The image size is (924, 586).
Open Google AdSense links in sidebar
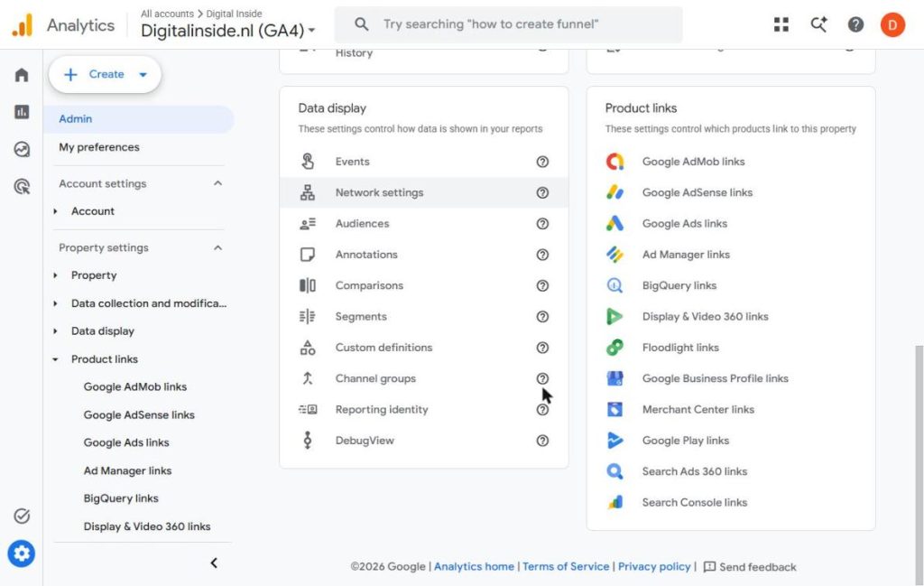(x=139, y=415)
